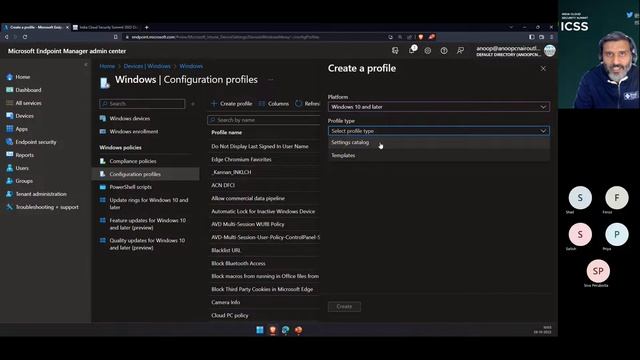Sort by Profile name column header
This screenshot has width=640, height=360.
pos(227,133)
